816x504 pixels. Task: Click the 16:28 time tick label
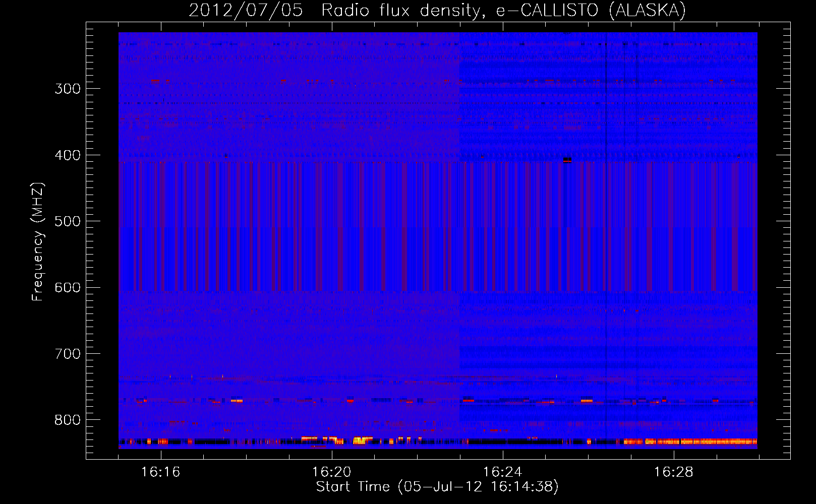673,472
